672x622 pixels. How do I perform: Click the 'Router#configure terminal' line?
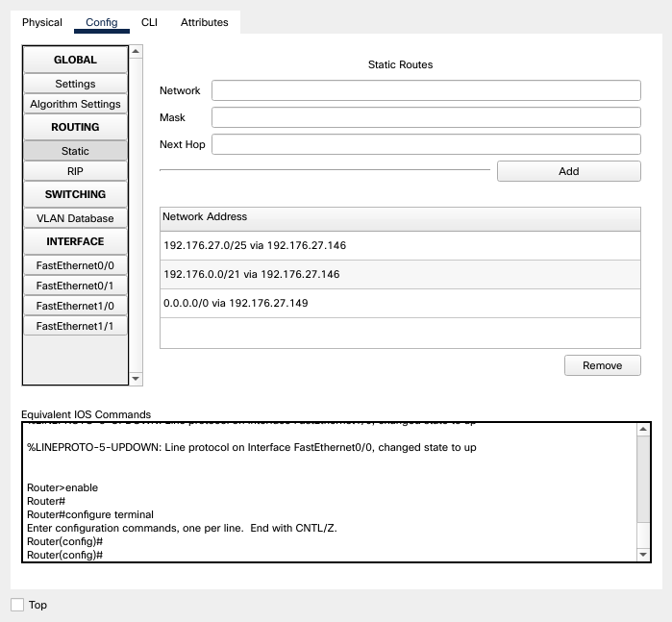click(x=90, y=514)
